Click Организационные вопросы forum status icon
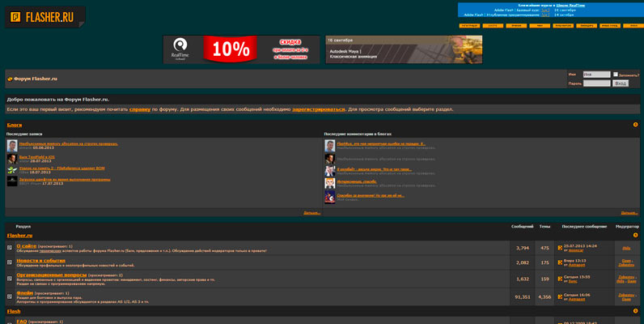 [10, 279]
